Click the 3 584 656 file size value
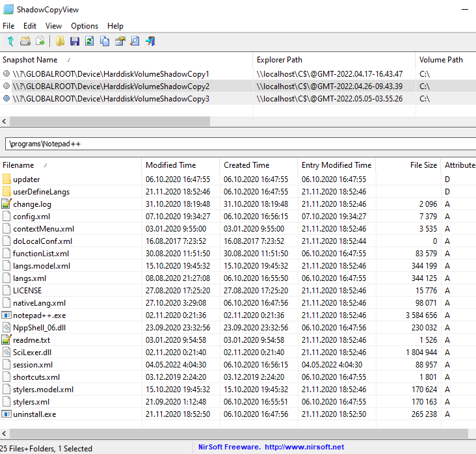Image resolution: width=476 pixels, height=454 pixels. click(421, 315)
